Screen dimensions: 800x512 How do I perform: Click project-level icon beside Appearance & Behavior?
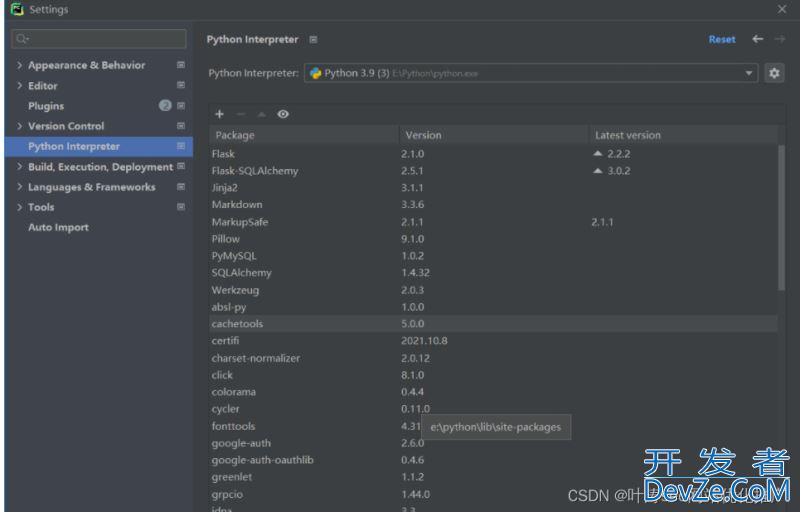181,65
